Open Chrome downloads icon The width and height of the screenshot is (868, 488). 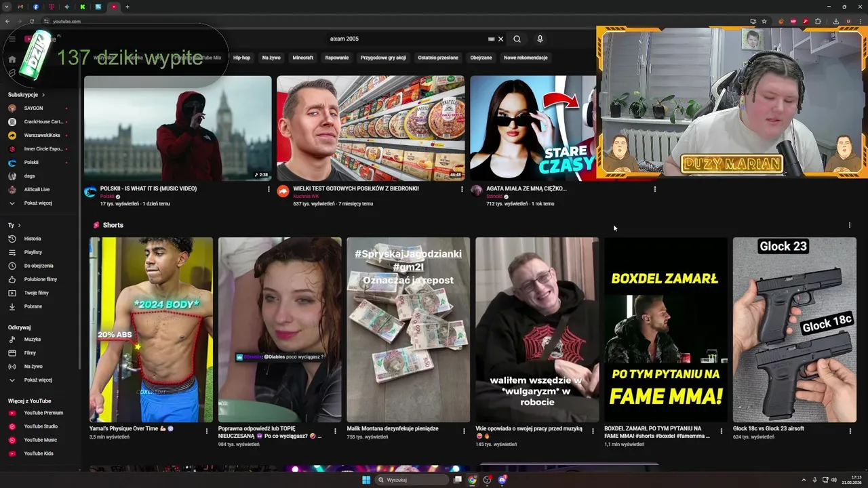click(x=836, y=21)
